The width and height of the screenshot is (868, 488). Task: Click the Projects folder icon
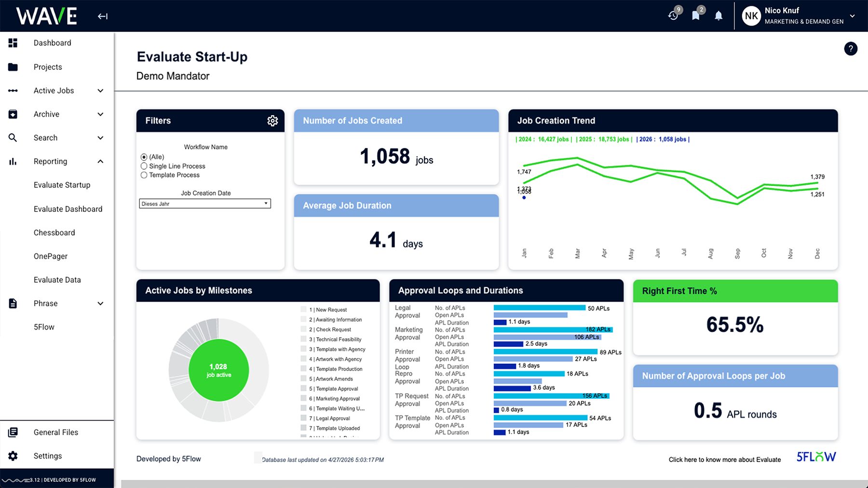point(13,67)
